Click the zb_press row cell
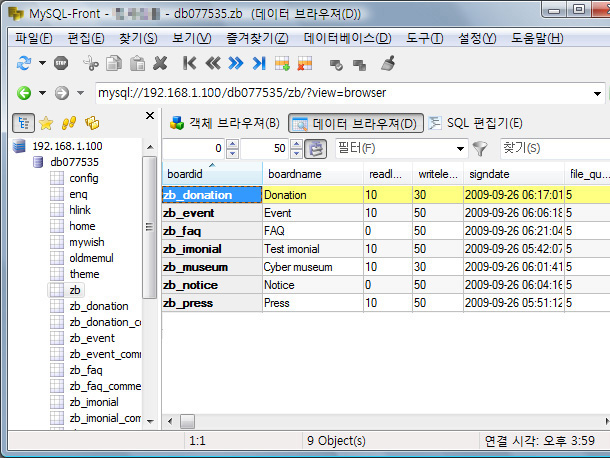 tap(212, 303)
